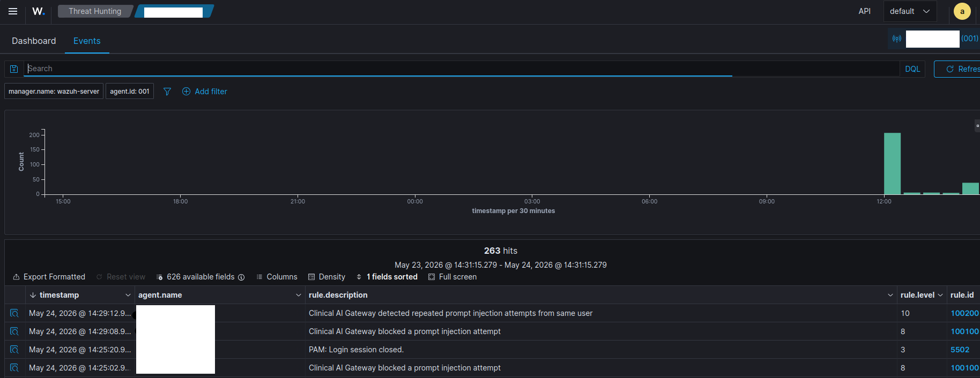The width and height of the screenshot is (980, 378).
Task: Click Export Formatted
Action: pyautogui.click(x=49, y=277)
